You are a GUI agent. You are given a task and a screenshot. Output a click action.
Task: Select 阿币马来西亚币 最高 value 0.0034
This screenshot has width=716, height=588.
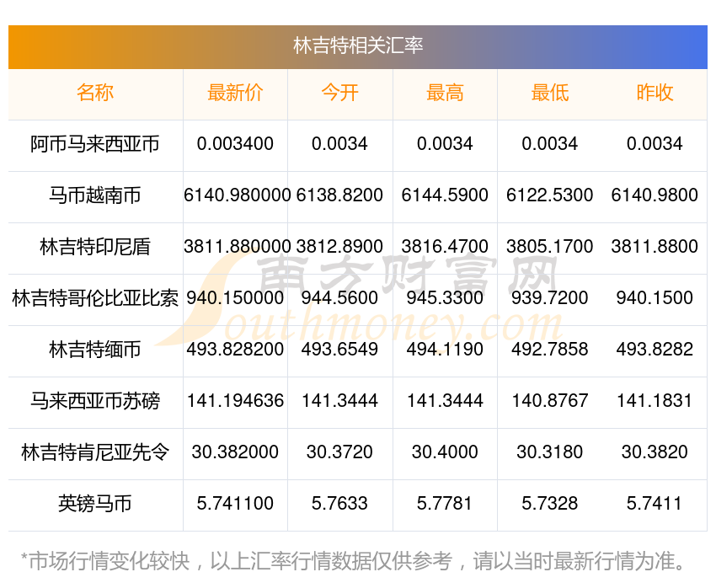tap(445, 144)
